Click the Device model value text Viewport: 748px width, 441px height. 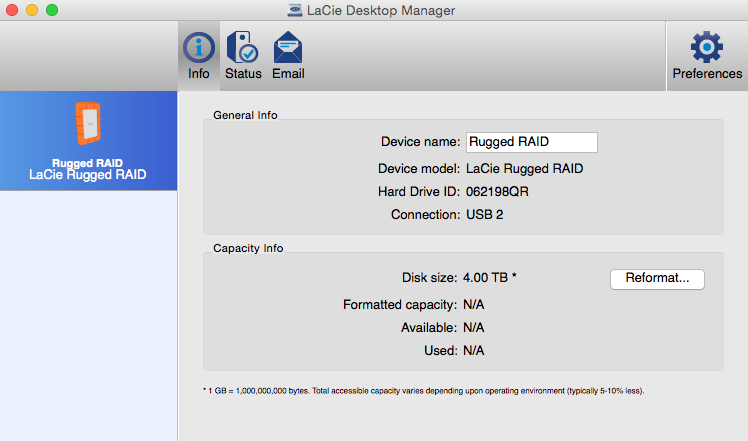pos(524,169)
